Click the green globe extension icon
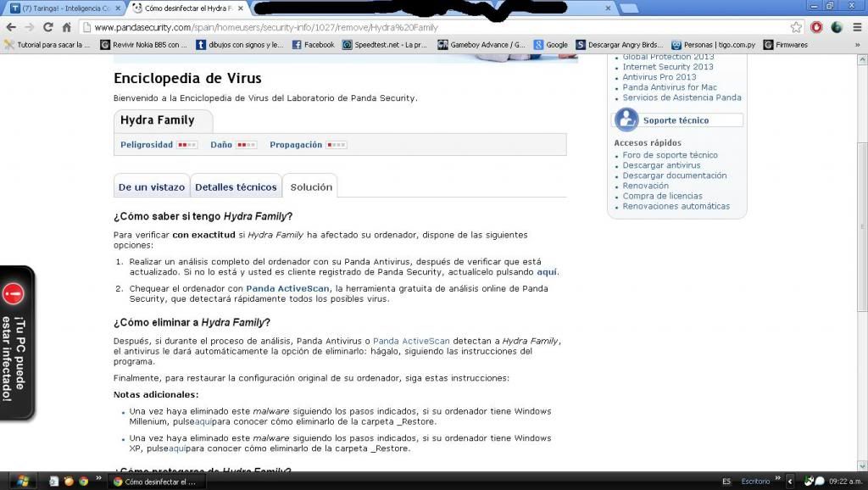Image resolution: width=868 pixels, height=490 pixels. click(x=837, y=27)
